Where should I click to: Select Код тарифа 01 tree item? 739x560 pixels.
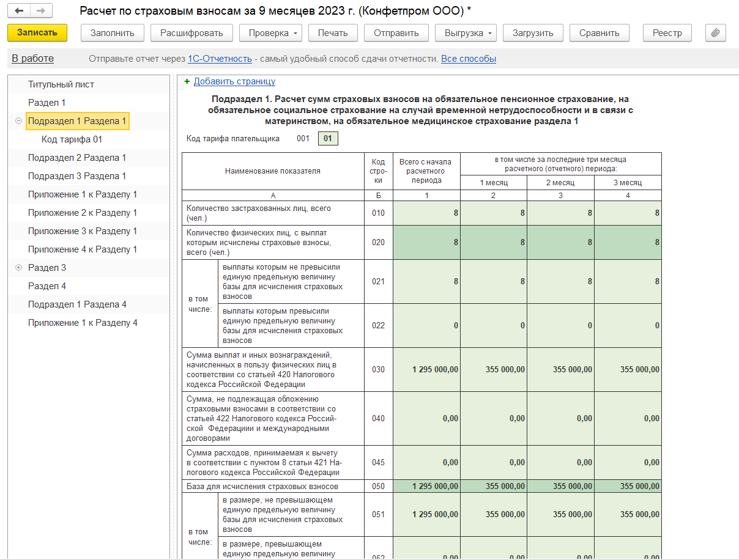[x=72, y=139]
